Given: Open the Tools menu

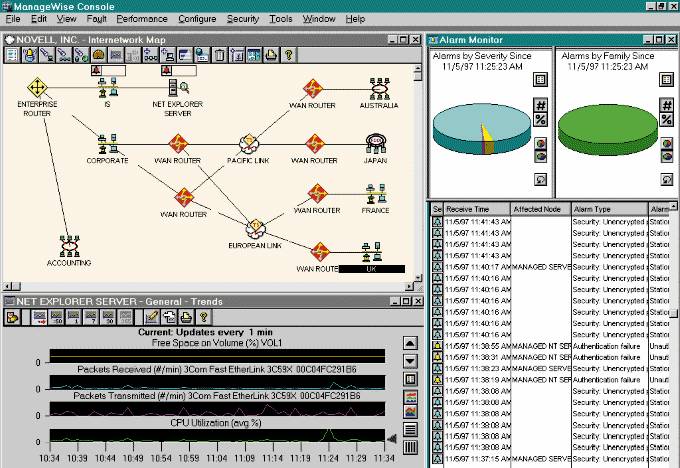Looking at the screenshot, I should [x=281, y=19].
